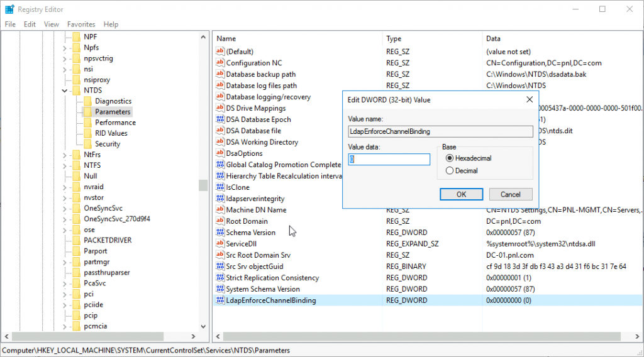Click the Registry Editor app icon in title bar
The width and height of the screenshot is (644, 357).
pos(9,9)
